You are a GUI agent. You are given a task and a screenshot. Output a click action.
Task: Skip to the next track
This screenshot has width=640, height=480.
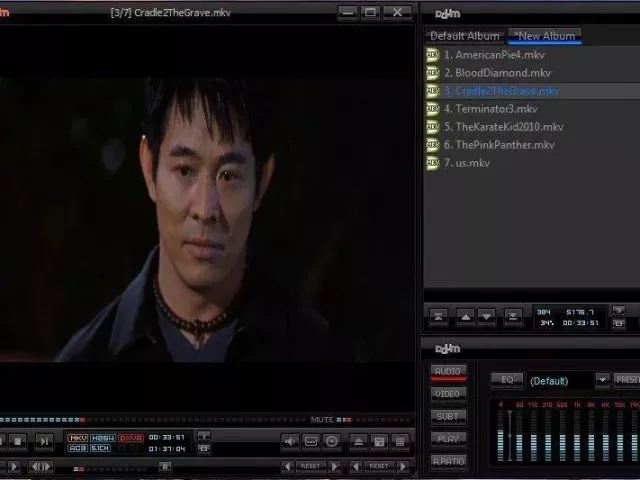click(44, 440)
